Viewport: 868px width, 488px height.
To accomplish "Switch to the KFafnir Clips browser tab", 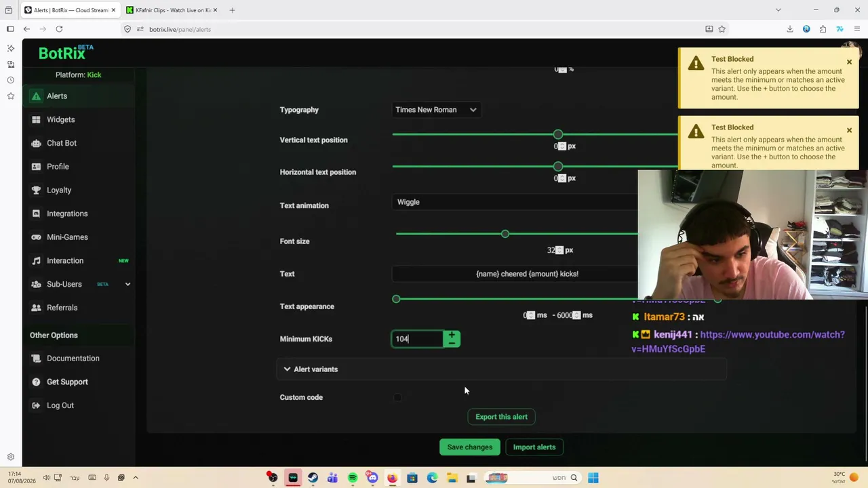I will (173, 10).
